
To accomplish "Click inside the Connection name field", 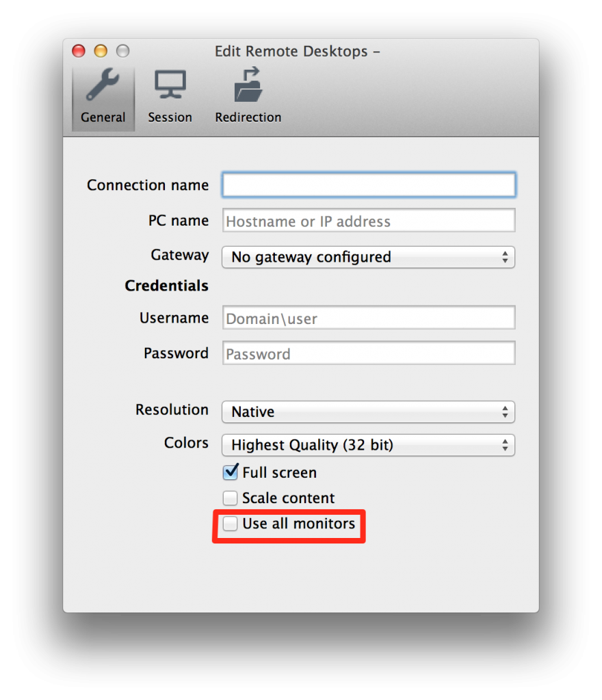I will 368,184.
